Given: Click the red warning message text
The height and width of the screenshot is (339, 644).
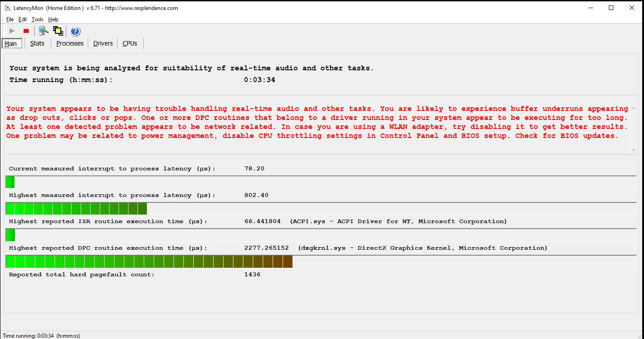Looking at the screenshot, I should pyautogui.click(x=317, y=122).
